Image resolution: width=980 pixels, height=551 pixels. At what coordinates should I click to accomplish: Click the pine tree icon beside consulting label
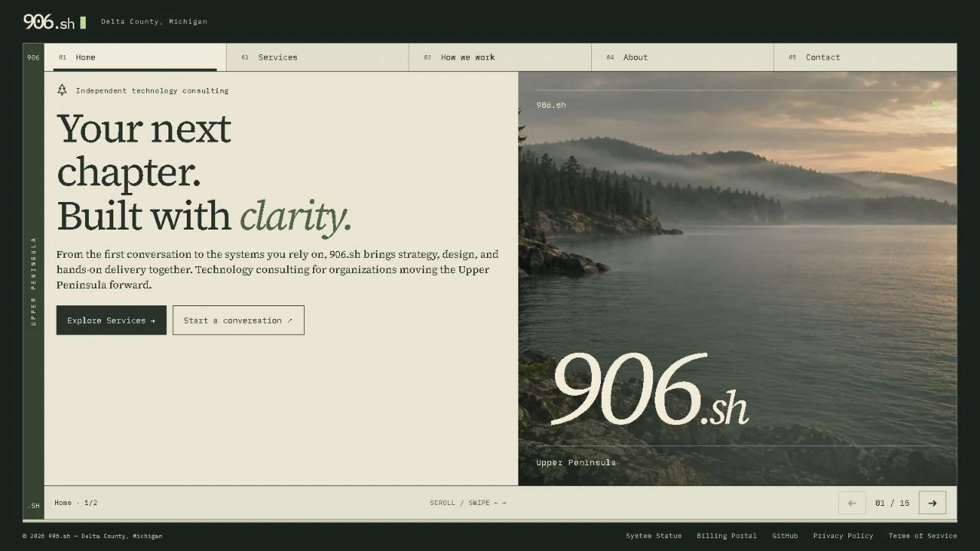62,90
